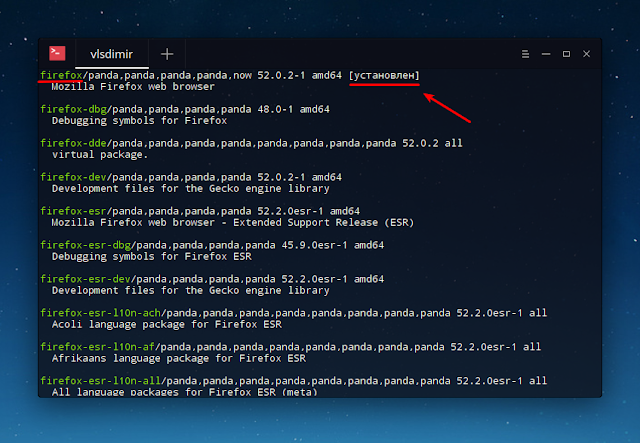Click firefox-dev 'Development files for the Gecko' line
The height and width of the screenshot is (443, 640).
191,189
